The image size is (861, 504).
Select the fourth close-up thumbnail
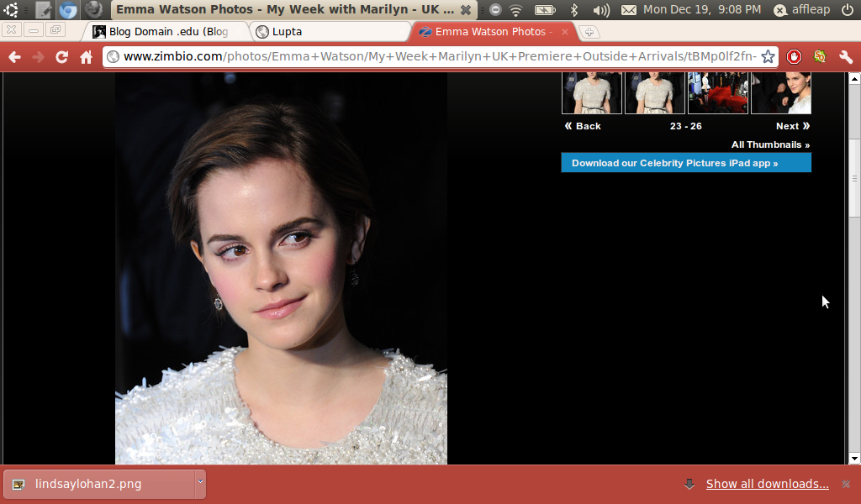click(x=781, y=92)
